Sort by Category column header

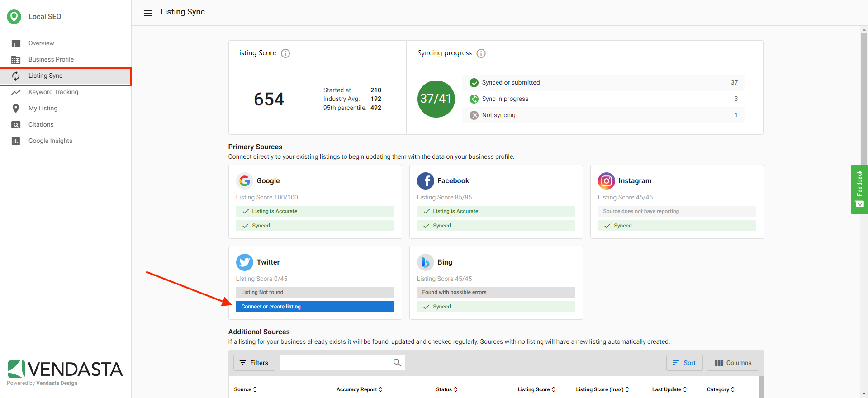[x=721, y=389]
